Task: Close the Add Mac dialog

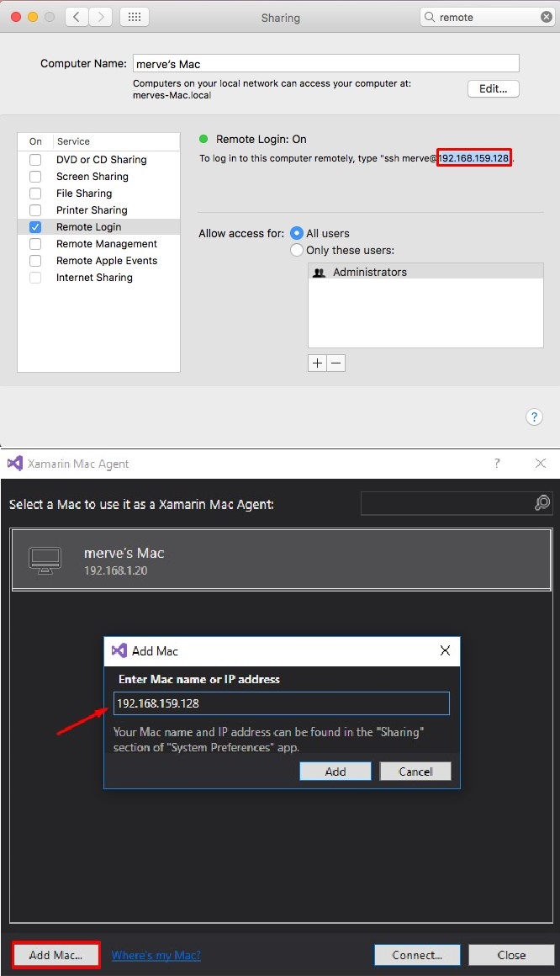Action: tap(445, 650)
